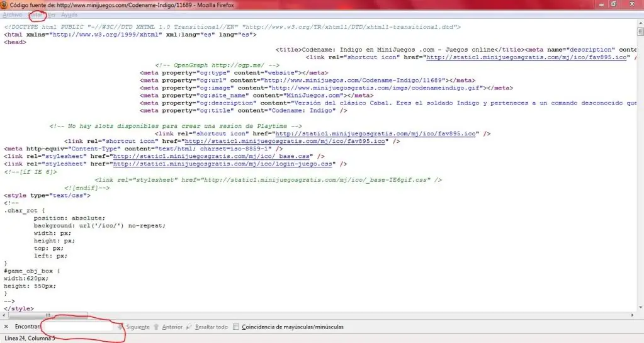Open the Ayuda menu
This screenshot has width=644, height=343.
click(x=69, y=14)
